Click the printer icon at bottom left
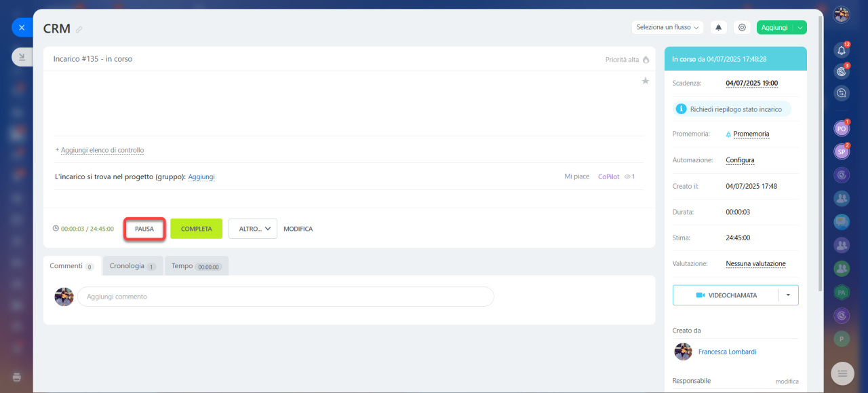Image resolution: width=868 pixels, height=393 pixels. tap(17, 377)
